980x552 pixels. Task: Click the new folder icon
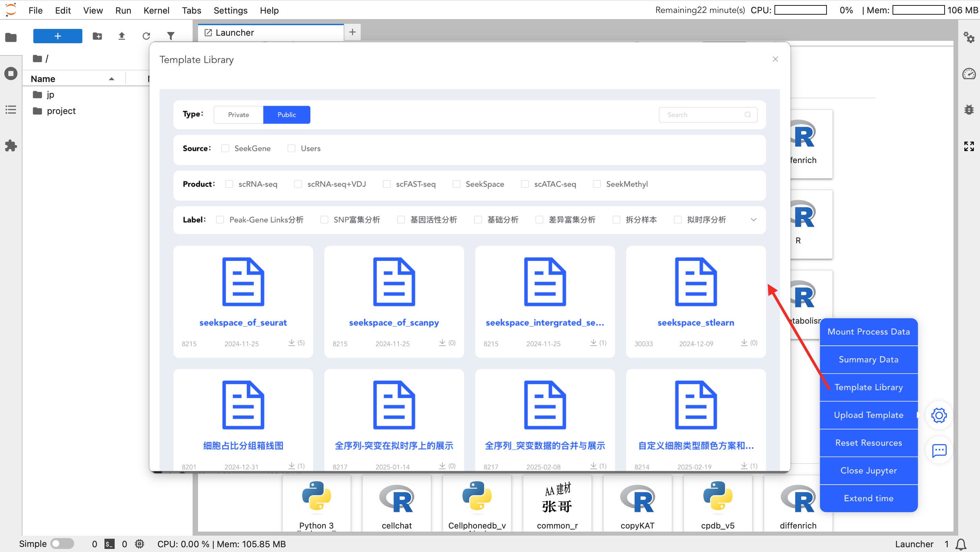(x=97, y=36)
